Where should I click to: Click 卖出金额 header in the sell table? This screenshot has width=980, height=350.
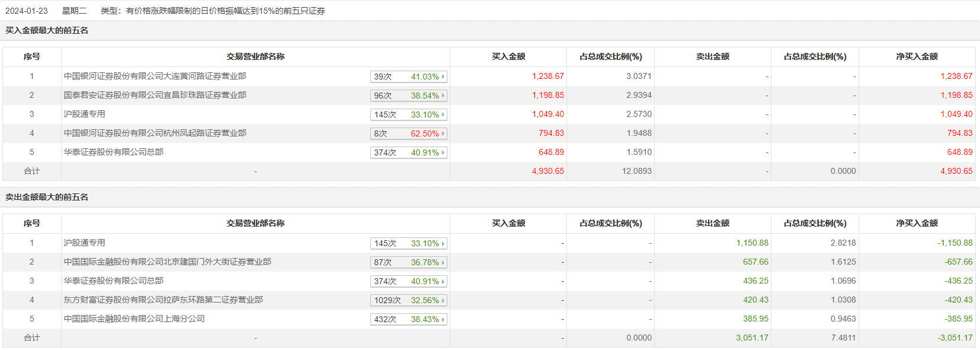(x=713, y=223)
